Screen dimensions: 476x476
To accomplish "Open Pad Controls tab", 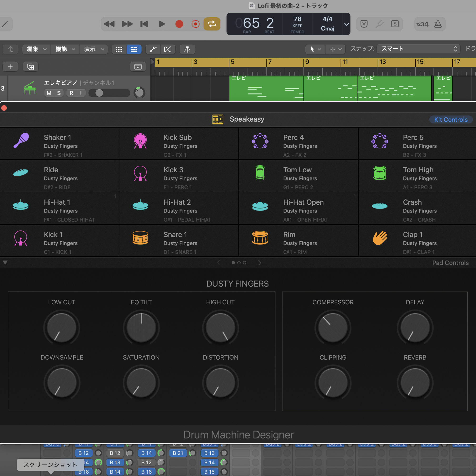I will [x=450, y=263].
